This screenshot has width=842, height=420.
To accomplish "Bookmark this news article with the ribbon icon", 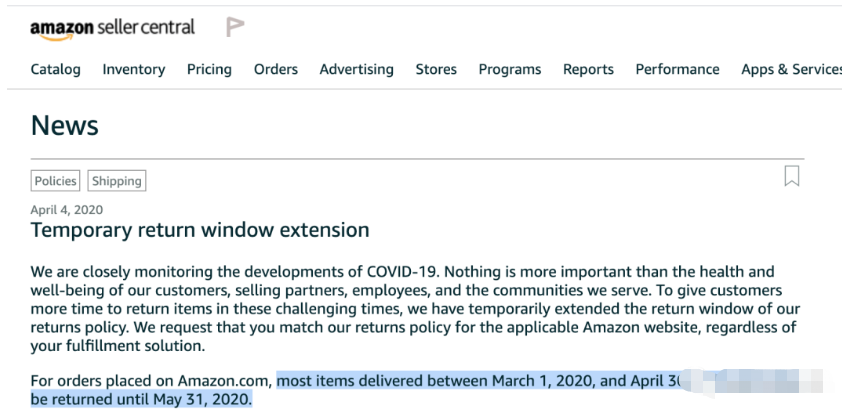I will tap(792, 176).
